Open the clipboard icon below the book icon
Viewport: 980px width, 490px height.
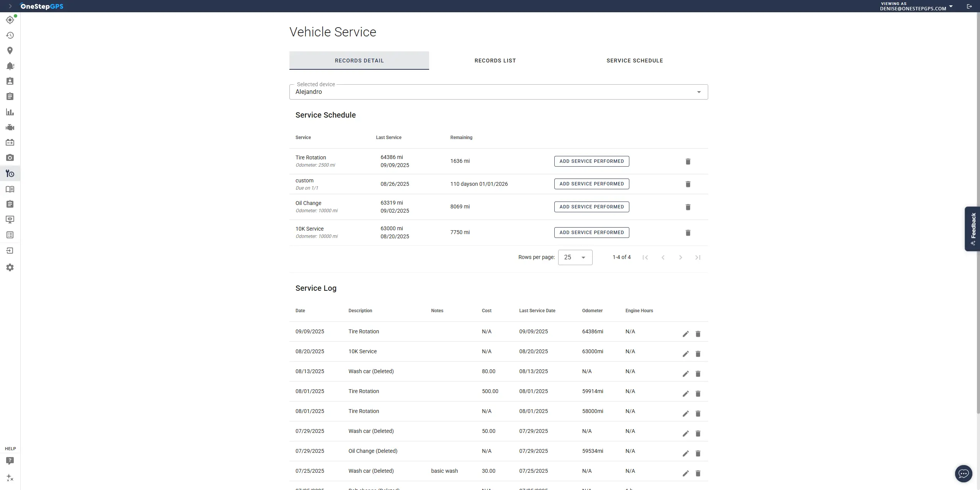pyautogui.click(x=10, y=204)
